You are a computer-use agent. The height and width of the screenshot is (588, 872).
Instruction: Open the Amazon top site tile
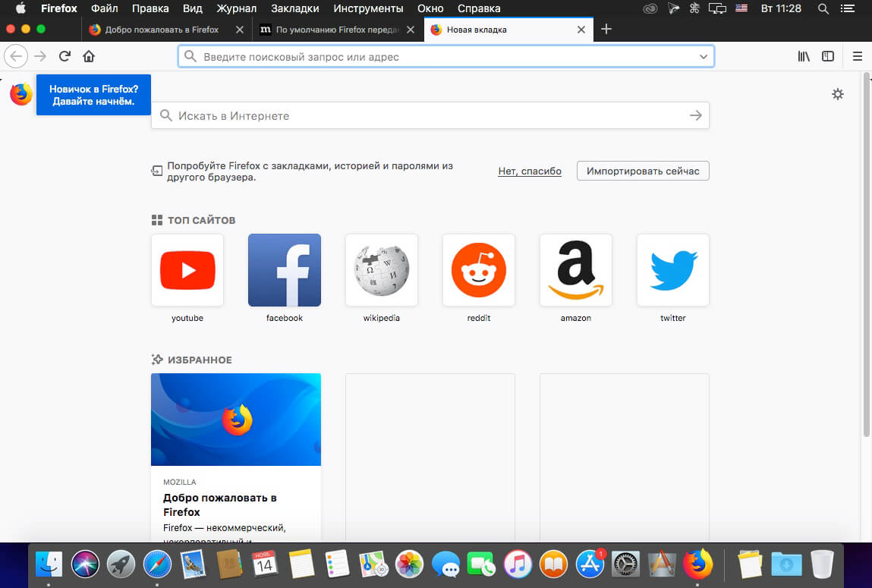(x=575, y=270)
